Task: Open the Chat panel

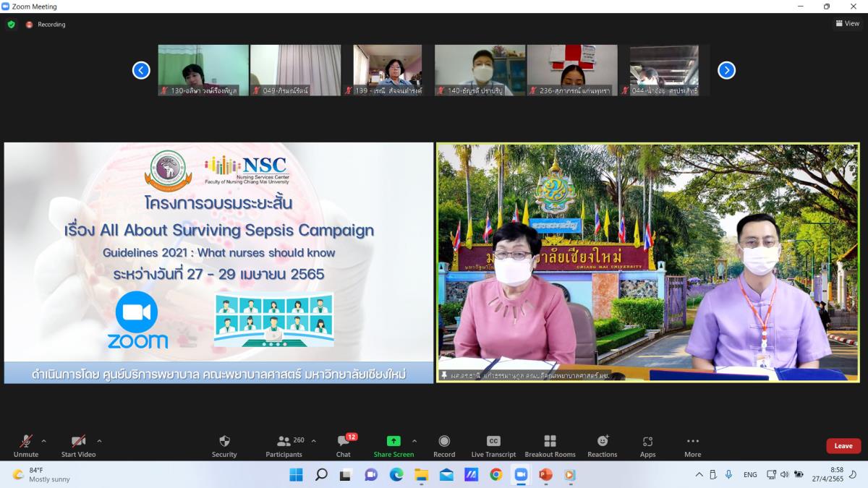Action: click(344, 445)
